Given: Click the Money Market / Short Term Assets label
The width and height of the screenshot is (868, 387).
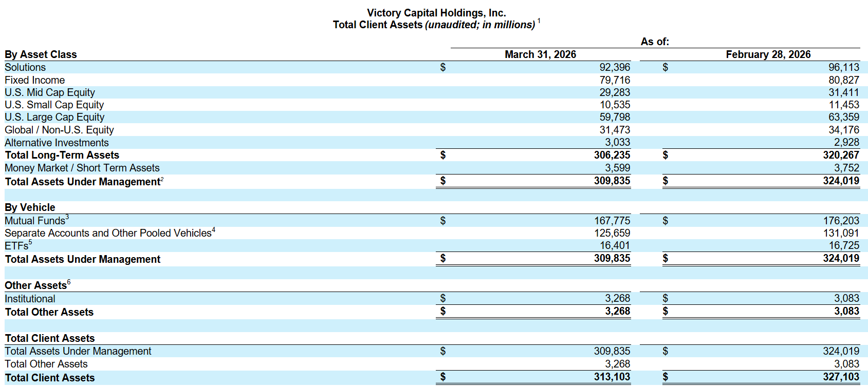Looking at the screenshot, I should (x=82, y=168).
